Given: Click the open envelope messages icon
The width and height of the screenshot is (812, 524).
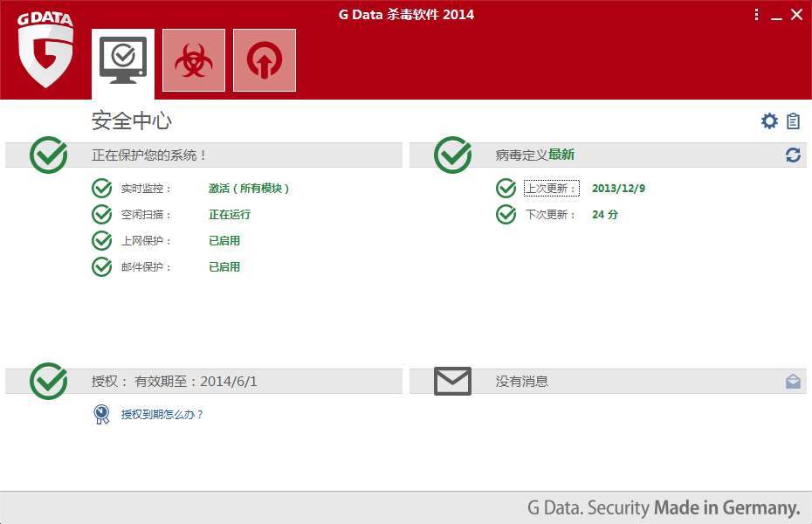Looking at the screenshot, I should coord(793,382).
